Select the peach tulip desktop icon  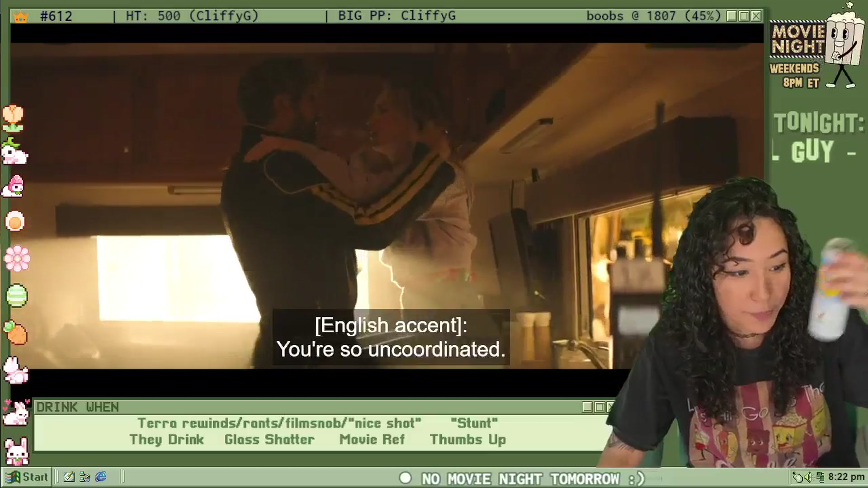tap(13, 118)
